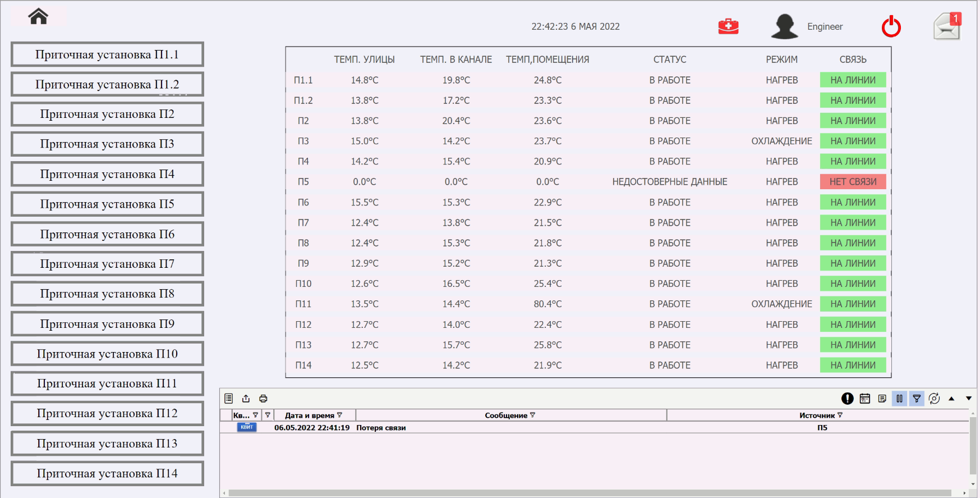980x498 pixels.
Task: Select Приточная установка П14
Action: pyautogui.click(x=107, y=473)
